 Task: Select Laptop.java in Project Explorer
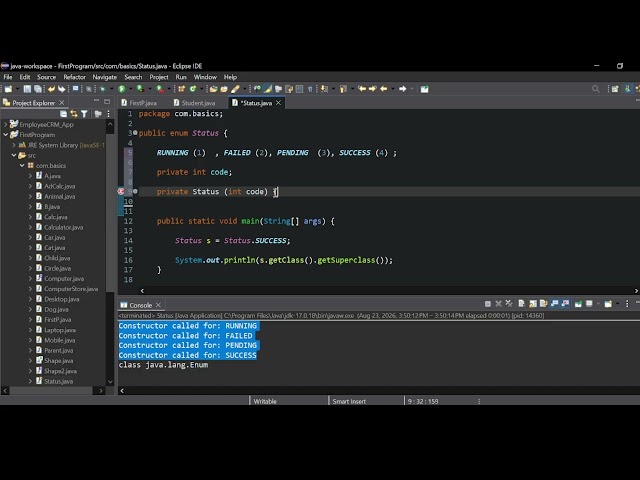60,330
